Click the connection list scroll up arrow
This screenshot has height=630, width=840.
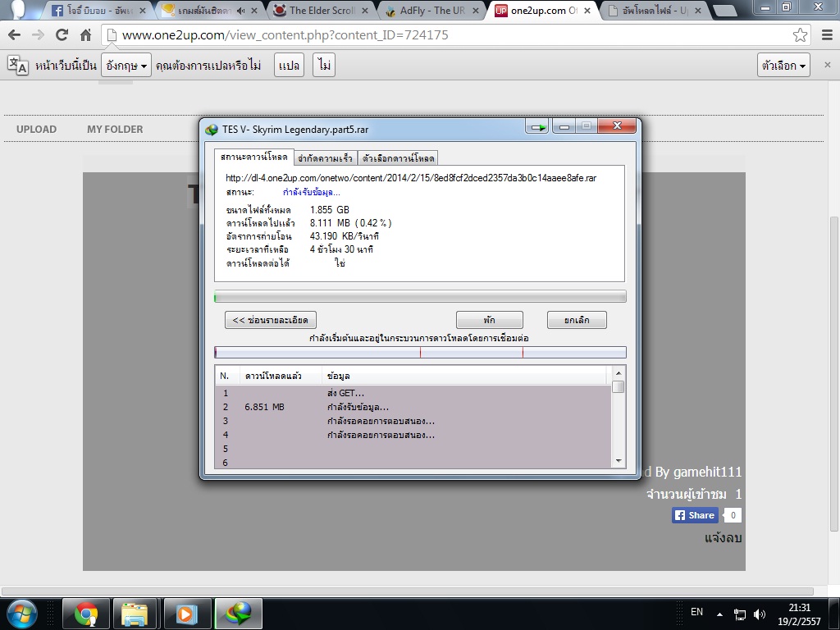(x=619, y=373)
